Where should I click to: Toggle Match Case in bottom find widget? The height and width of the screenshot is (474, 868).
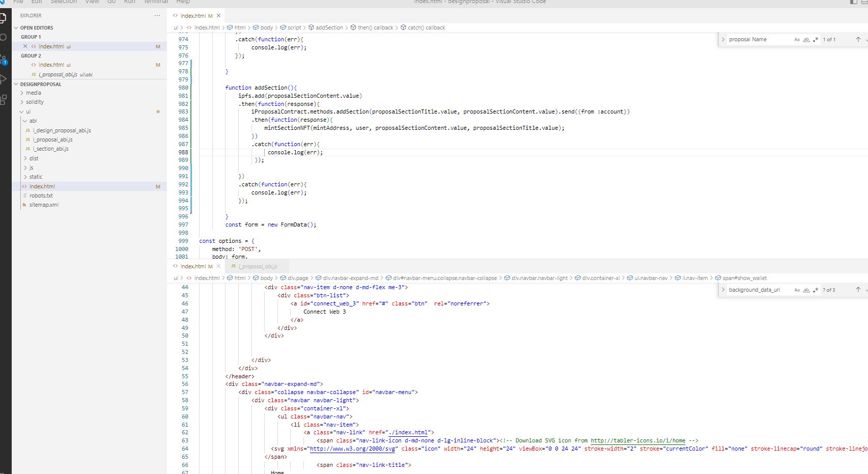coord(797,290)
